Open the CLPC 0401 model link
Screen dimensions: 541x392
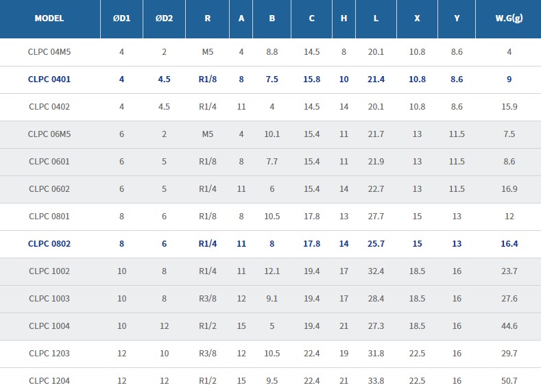point(49,79)
